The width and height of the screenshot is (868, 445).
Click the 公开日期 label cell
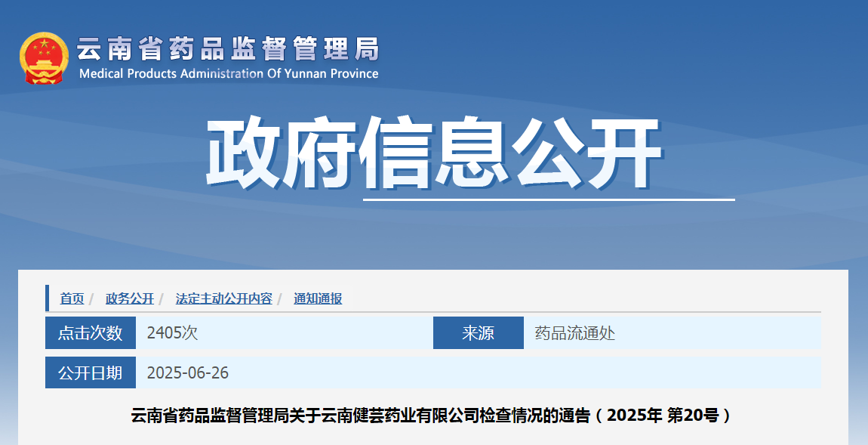point(91,372)
